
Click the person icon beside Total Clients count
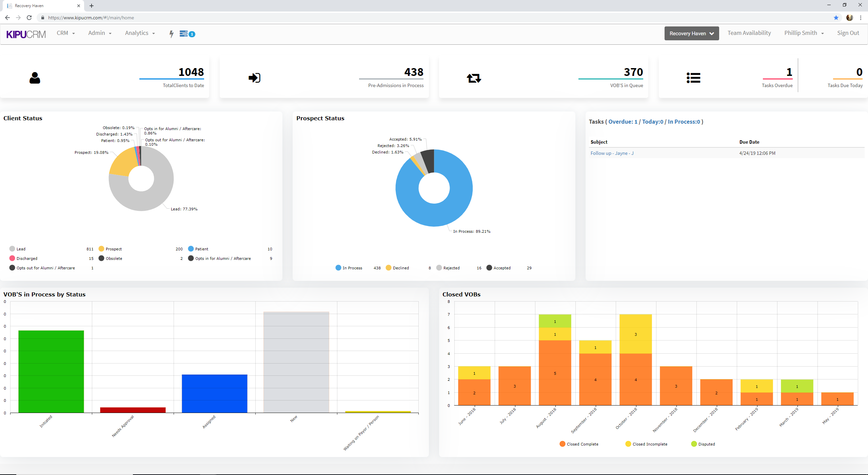coord(35,78)
